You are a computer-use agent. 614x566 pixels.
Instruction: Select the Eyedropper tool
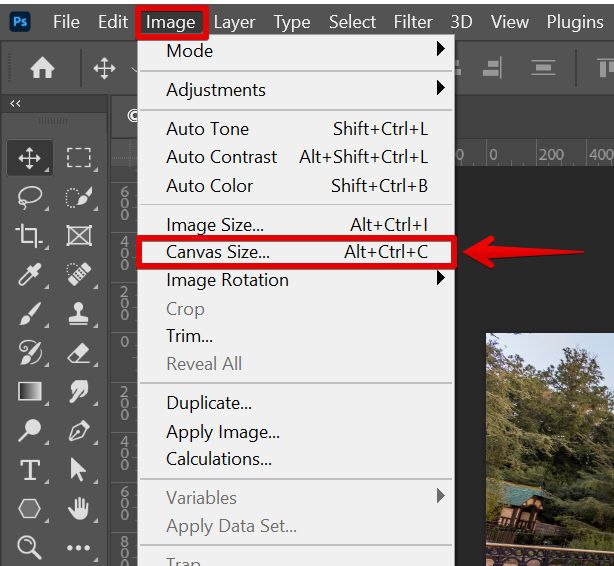tap(29, 275)
